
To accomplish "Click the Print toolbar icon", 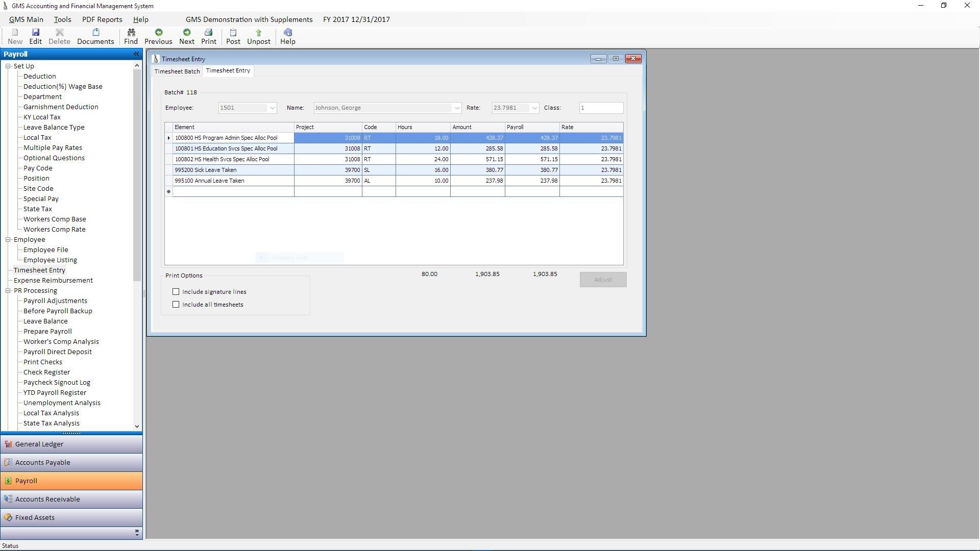I will click(x=208, y=36).
